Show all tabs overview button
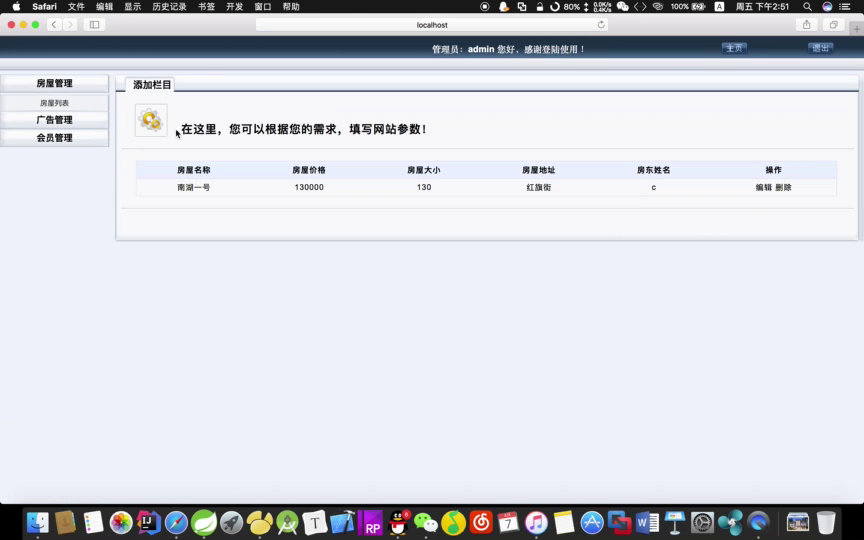 point(834,25)
